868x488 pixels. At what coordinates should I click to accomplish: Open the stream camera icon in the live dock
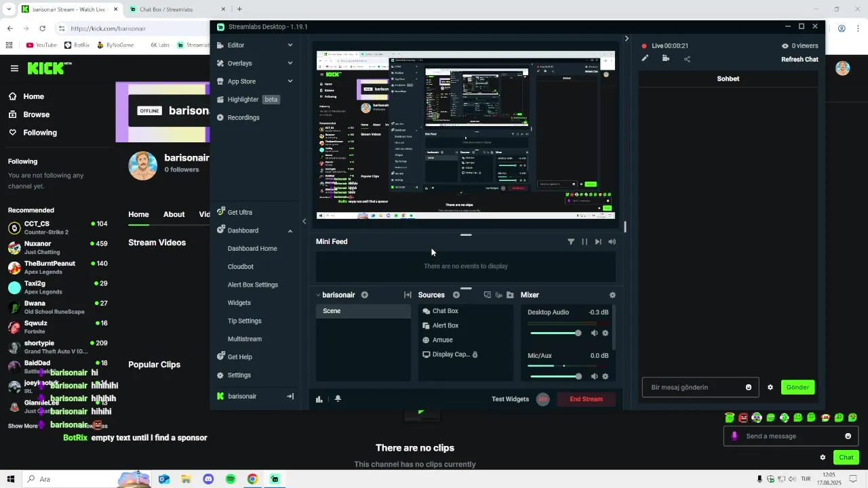666,59
